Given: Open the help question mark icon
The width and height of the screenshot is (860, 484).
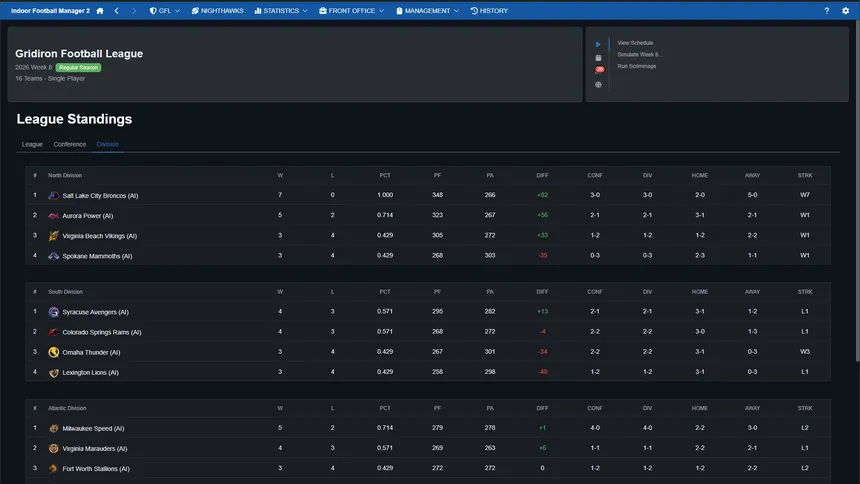Looking at the screenshot, I should 827,10.
